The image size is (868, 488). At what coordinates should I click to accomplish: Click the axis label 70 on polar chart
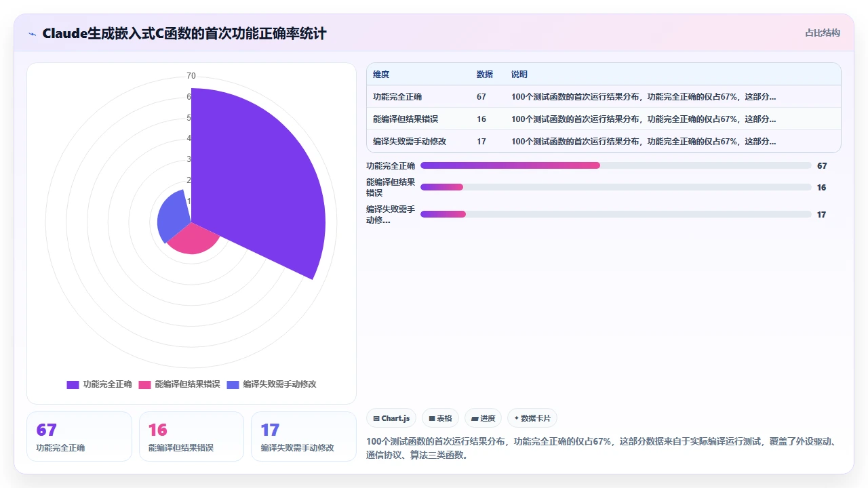191,76
